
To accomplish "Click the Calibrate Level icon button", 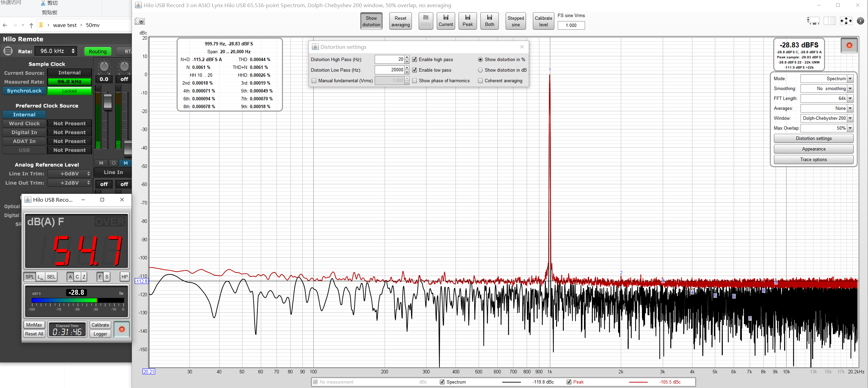I will tap(543, 21).
